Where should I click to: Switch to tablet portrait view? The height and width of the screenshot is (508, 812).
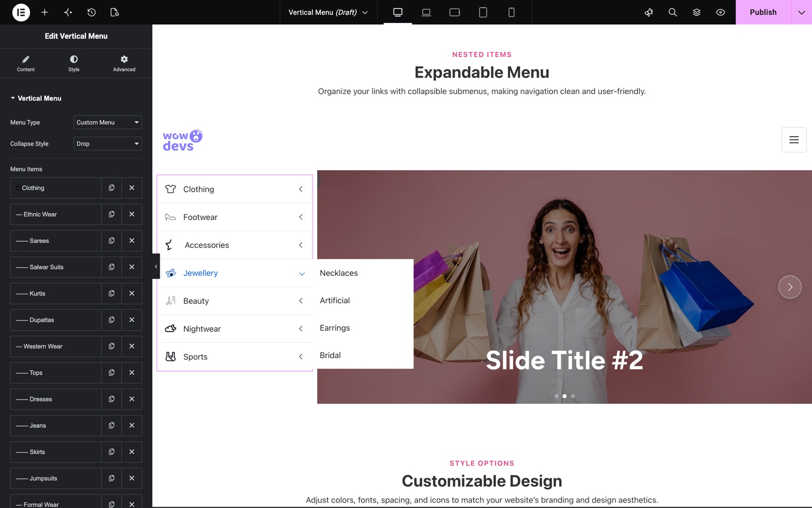(483, 12)
